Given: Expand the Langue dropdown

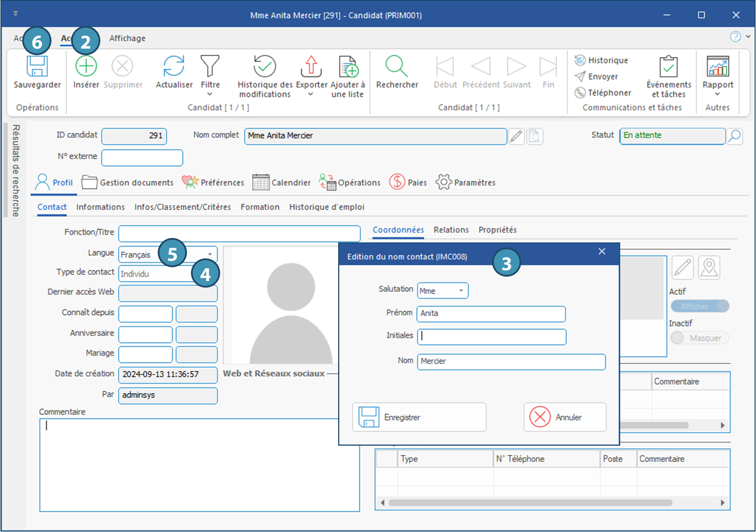Looking at the screenshot, I should coord(210,254).
